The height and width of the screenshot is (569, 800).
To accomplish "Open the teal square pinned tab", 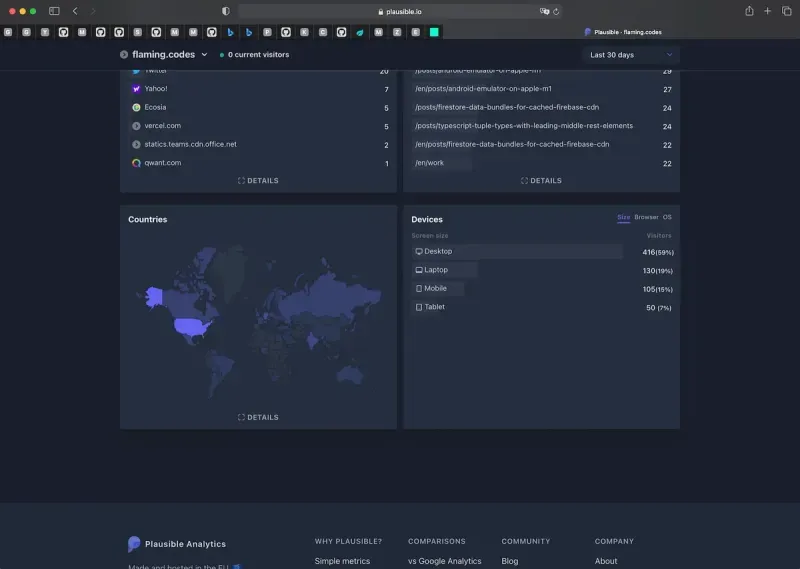I will coord(434,32).
